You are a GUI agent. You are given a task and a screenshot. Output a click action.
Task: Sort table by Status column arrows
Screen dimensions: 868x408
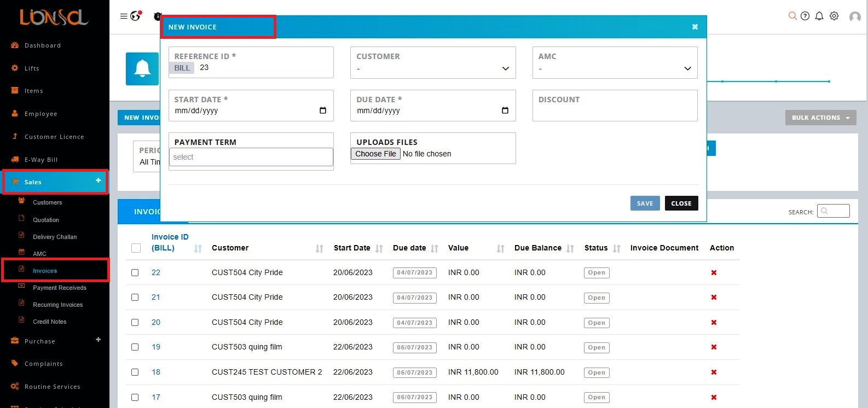click(617, 249)
